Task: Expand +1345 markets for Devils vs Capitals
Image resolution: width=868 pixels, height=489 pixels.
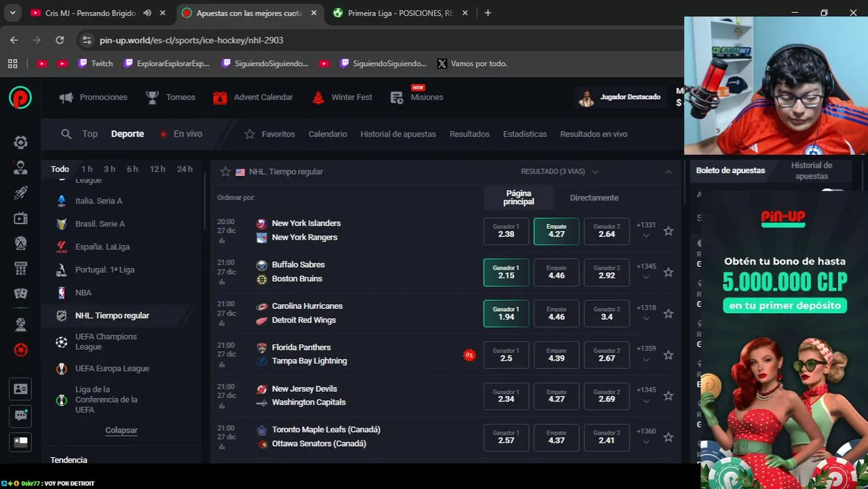Action: (646, 395)
